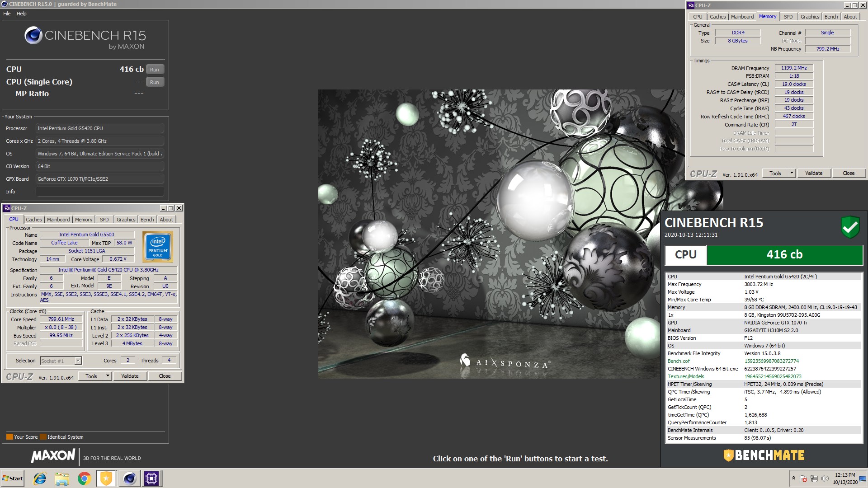The height and width of the screenshot is (488, 868).
Task: Select CPU tab in top-right CPU-Z
Action: [698, 17]
